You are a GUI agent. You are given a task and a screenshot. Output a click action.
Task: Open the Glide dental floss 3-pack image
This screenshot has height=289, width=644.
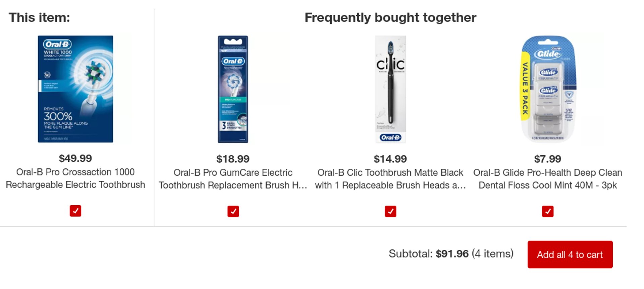[x=548, y=89]
